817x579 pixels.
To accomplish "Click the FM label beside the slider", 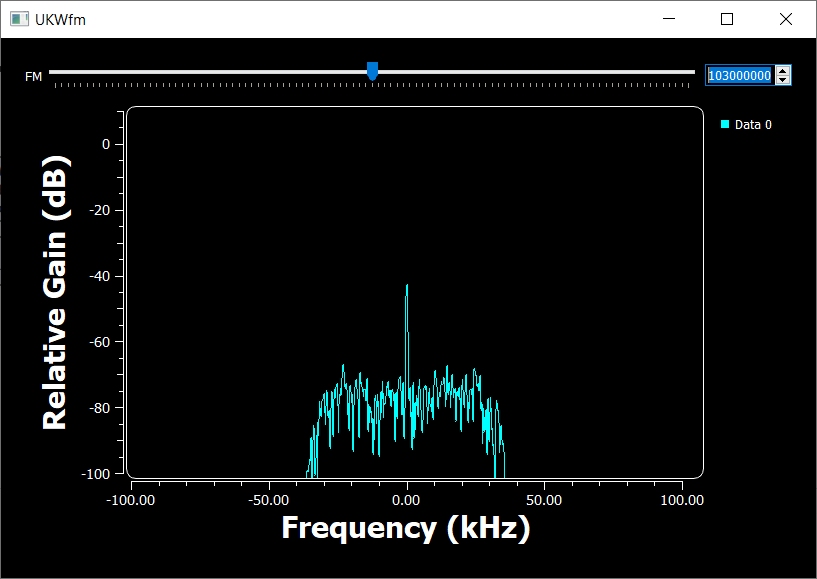I will click(x=33, y=76).
